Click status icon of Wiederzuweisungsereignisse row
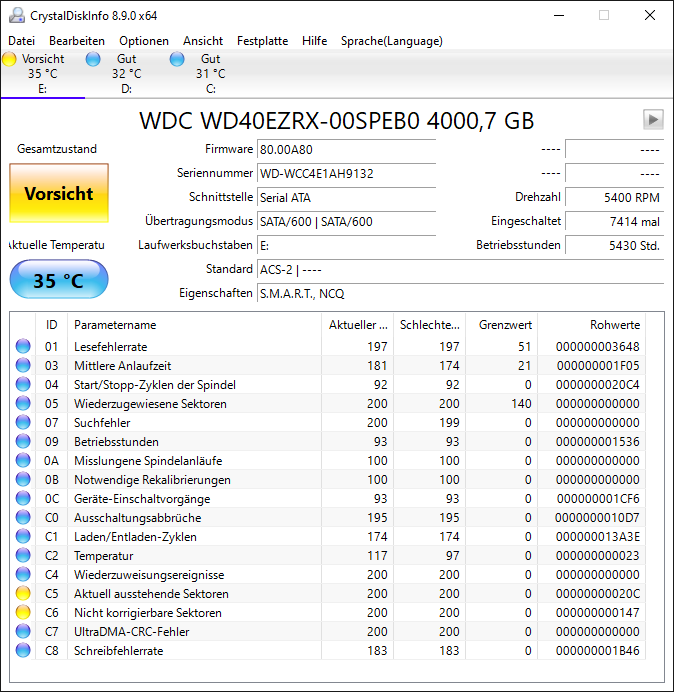674x692 pixels. [x=23, y=574]
